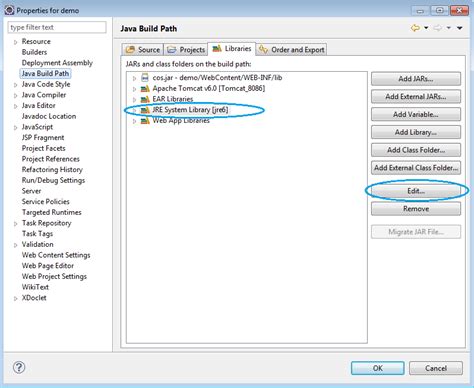Click Add External Class Folder... button
This screenshot has width=474, height=388.
(416, 168)
